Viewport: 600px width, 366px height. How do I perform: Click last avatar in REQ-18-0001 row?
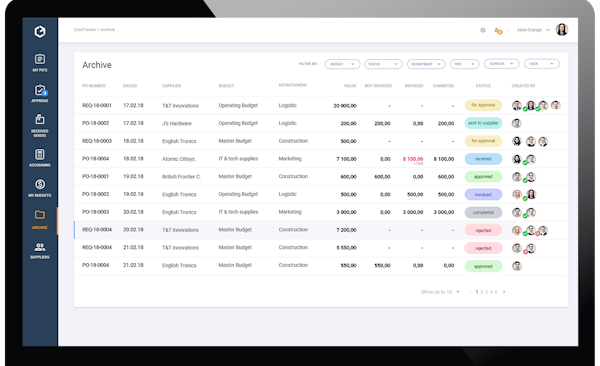pyautogui.click(x=556, y=105)
